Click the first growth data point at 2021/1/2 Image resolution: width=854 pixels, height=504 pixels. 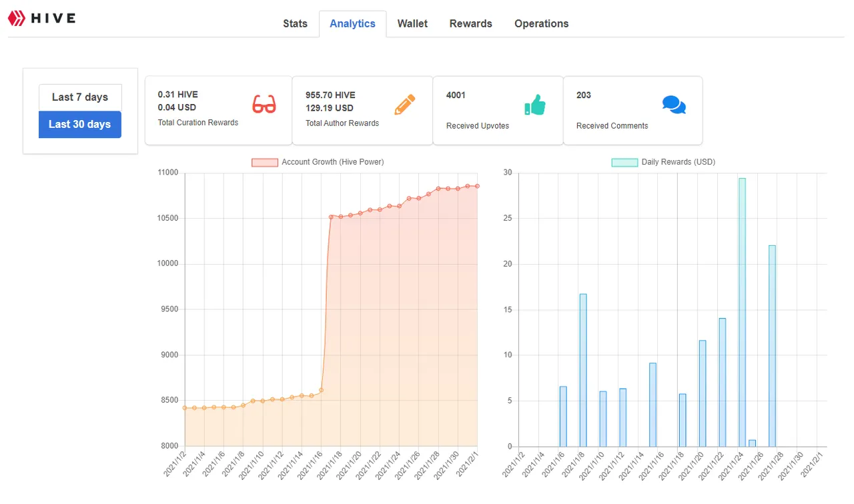[x=185, y=407]
